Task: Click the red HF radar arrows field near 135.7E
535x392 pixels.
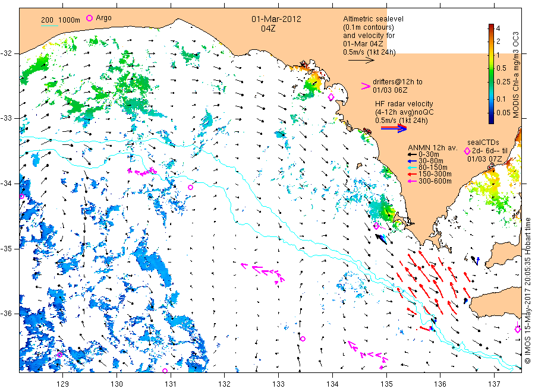Action: [434, 283]
